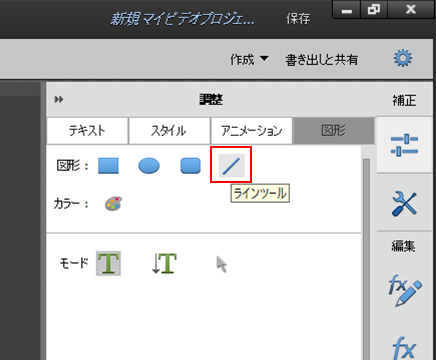The height and width of the screenshot is (360, 436).
Task: Open the テキスト tab
Action: pyautogui.click(x=87, y=130)
